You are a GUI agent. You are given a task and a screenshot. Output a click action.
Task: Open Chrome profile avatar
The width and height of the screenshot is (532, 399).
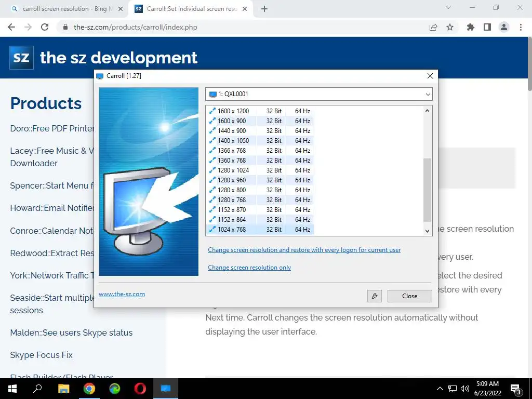[x=504, y=27]
